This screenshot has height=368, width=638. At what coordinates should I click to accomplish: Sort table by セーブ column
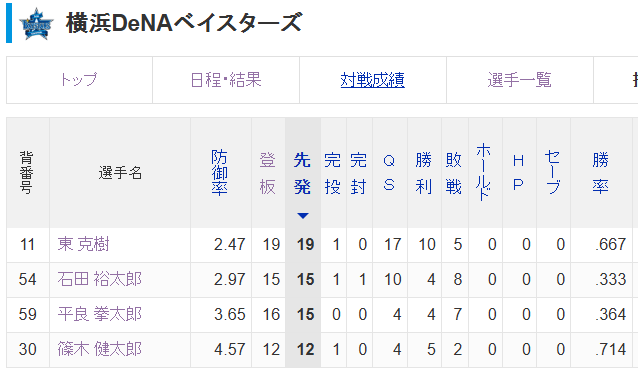pos(553,173)
